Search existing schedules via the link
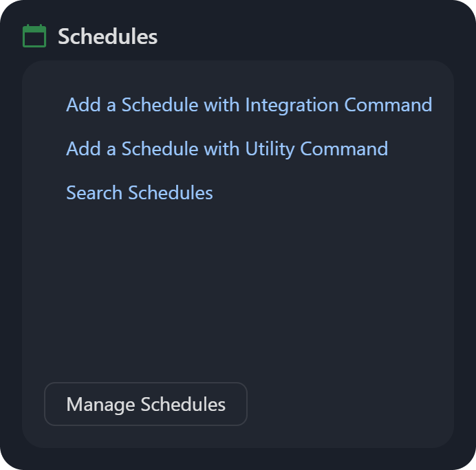 pyautogui.click(x=140, y=193)
